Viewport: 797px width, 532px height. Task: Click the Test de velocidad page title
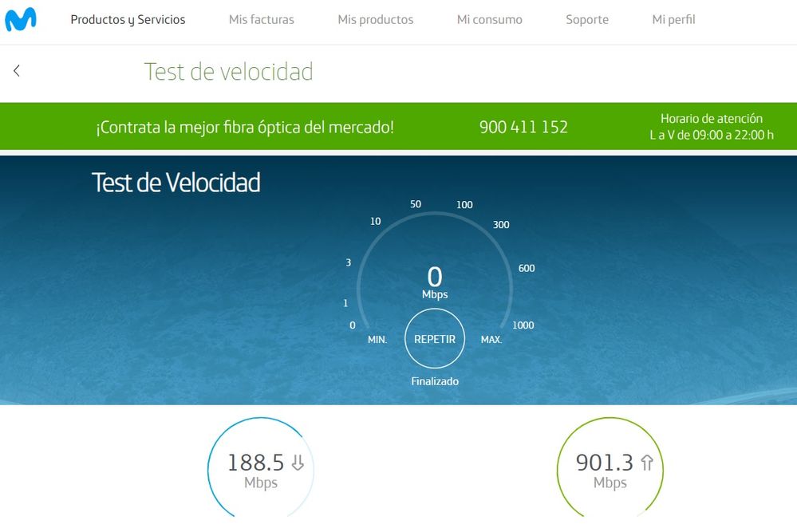(x=227, y=71)
